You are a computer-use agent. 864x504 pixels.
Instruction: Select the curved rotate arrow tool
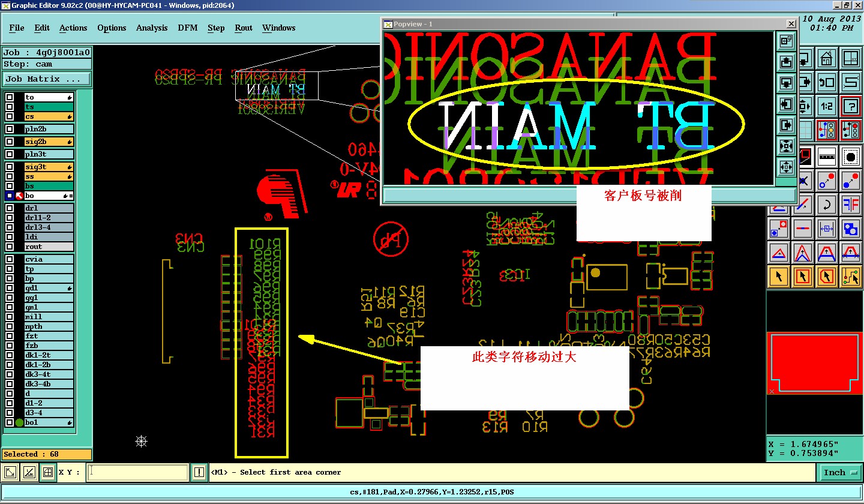click(x=827, y=205)
